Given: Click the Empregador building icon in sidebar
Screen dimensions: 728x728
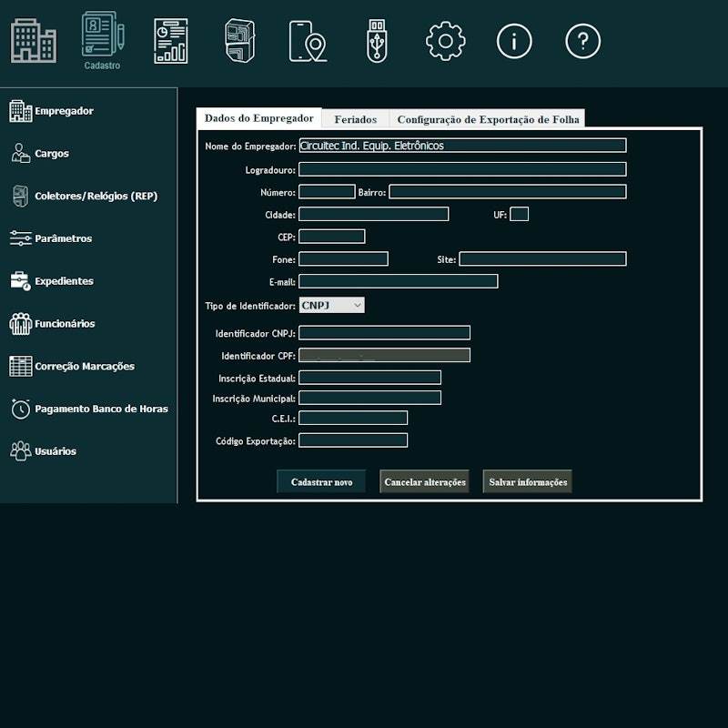Looking at the screenshot, I should point(20,111).
